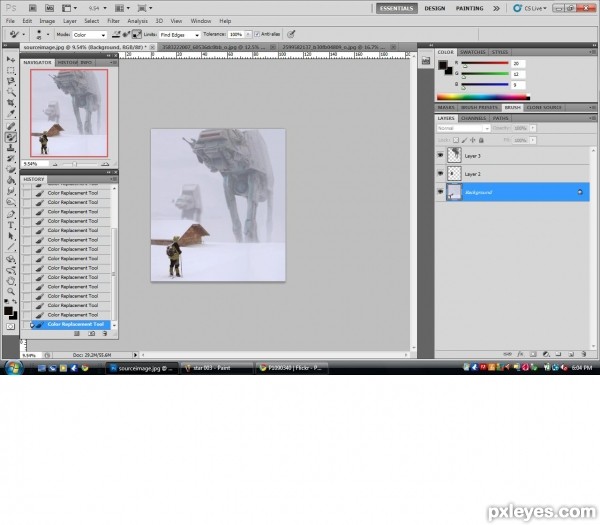Open the Opacity slider arrow

point(533,128)
